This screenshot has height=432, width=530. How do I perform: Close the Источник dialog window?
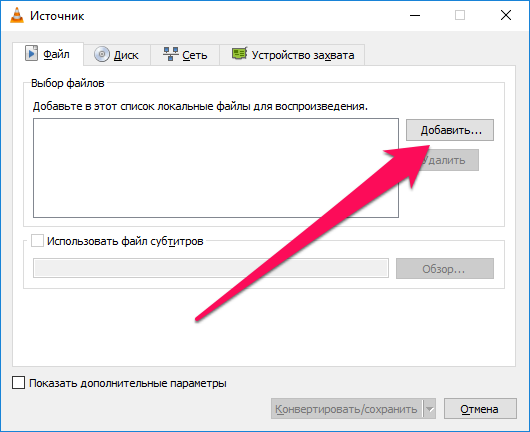pyautogui.click(x=506, y=16)
